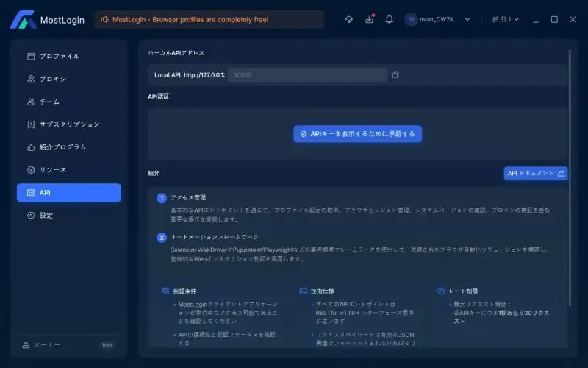
Task: Click the リソース cube icon
Action: (x=31, y=170)
